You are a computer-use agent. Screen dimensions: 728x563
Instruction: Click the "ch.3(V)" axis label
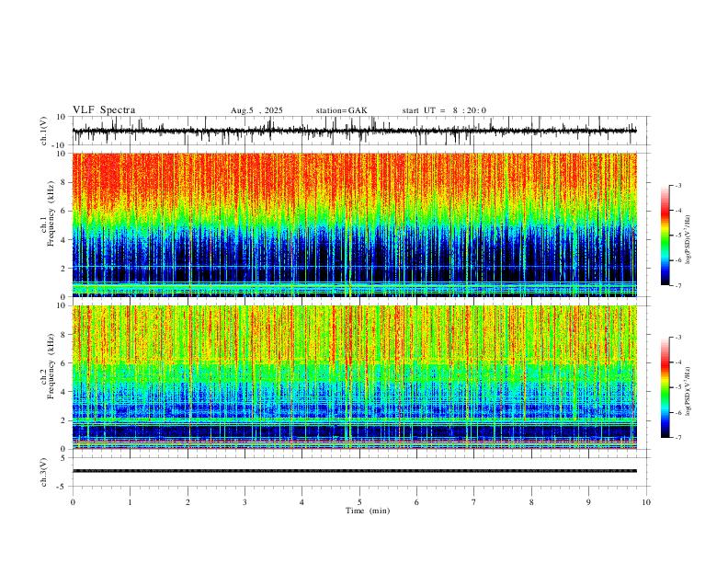44,472
